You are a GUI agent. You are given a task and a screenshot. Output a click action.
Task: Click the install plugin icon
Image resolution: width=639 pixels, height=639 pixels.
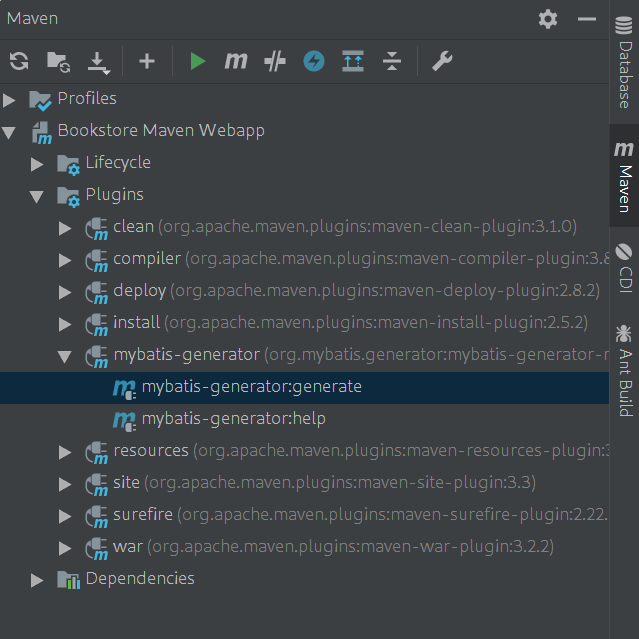(97, 325)
